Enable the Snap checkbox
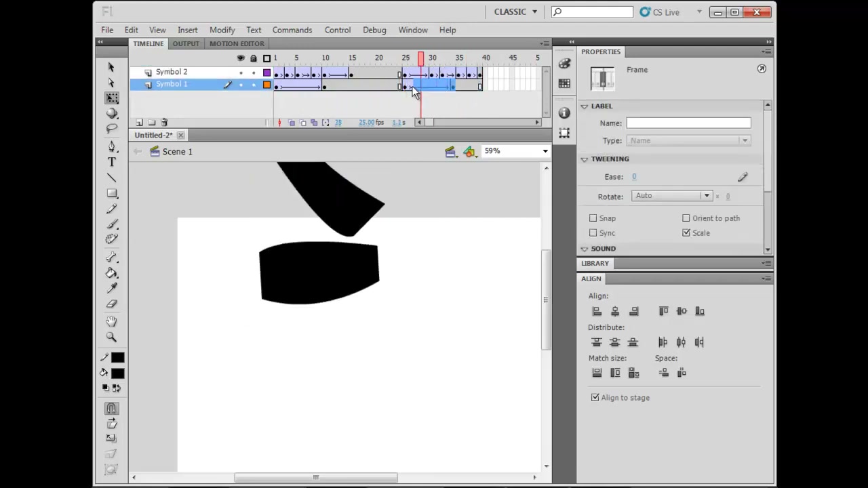 593,218
